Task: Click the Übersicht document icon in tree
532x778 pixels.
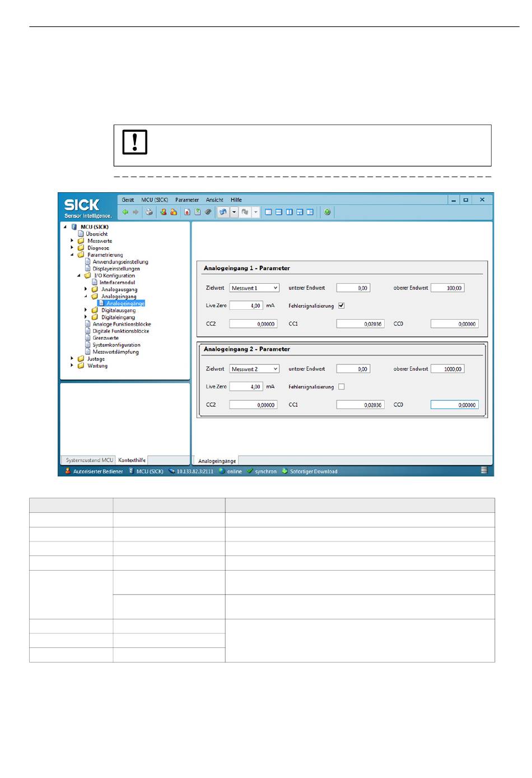Action: [81, 234]
